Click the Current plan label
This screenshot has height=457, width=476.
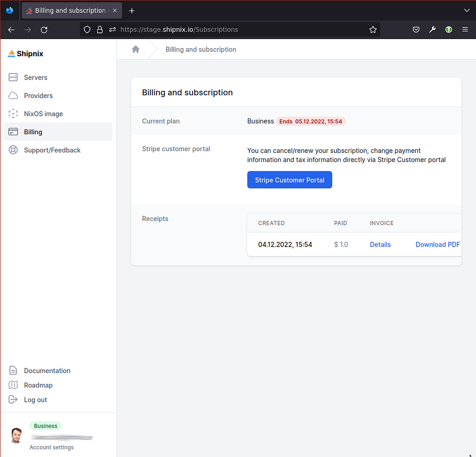161,121
